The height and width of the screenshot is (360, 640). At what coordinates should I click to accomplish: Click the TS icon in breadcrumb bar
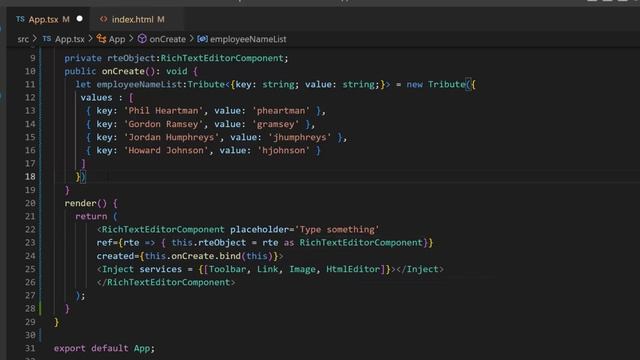coord(47,39)
